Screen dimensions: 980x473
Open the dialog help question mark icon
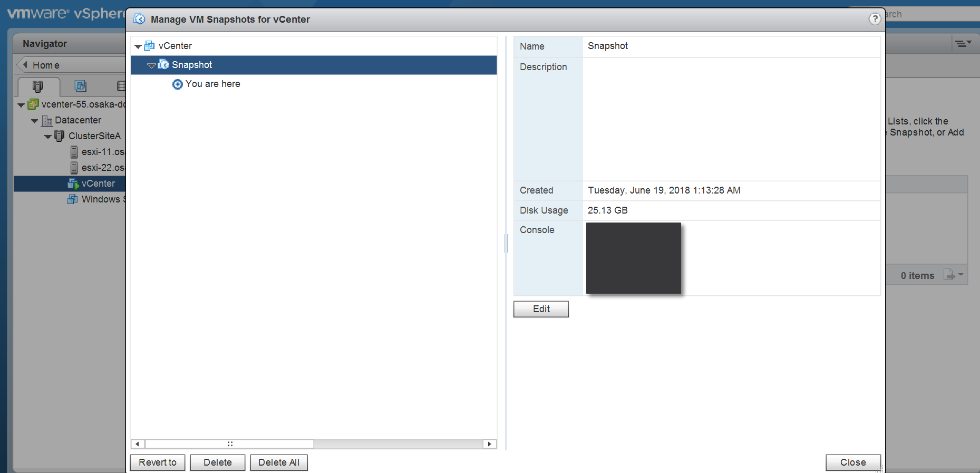875,19
